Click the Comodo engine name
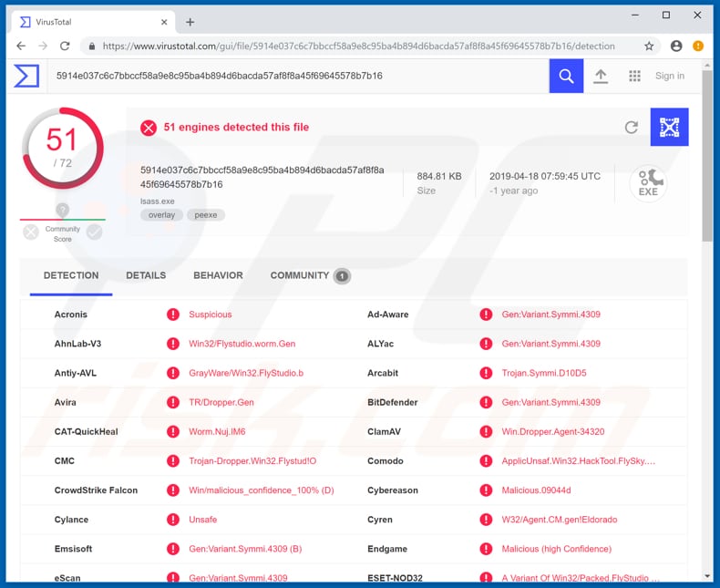Screen dimensions: 720x588 point(386,460)
